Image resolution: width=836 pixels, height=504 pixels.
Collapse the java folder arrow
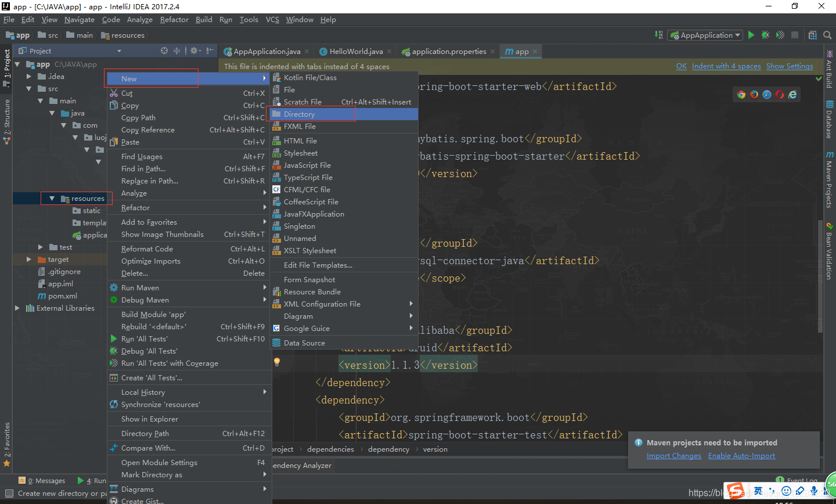click(x=52, y=113)
